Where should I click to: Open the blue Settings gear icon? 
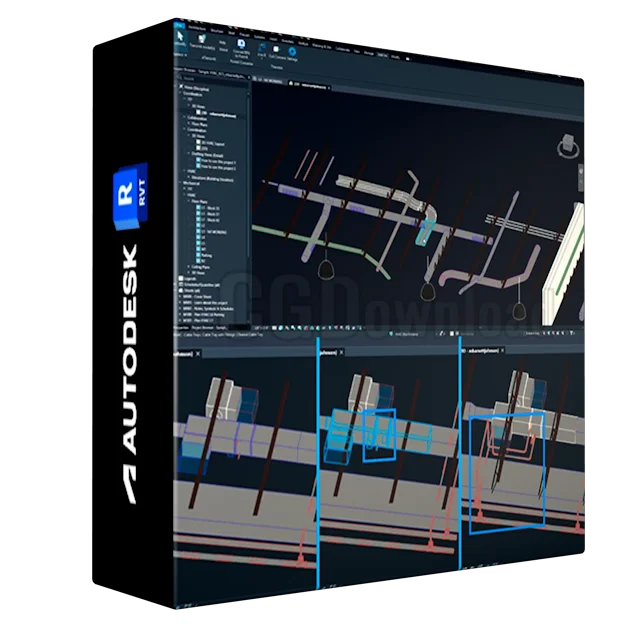pyautogui.click(x=292, y=51)
